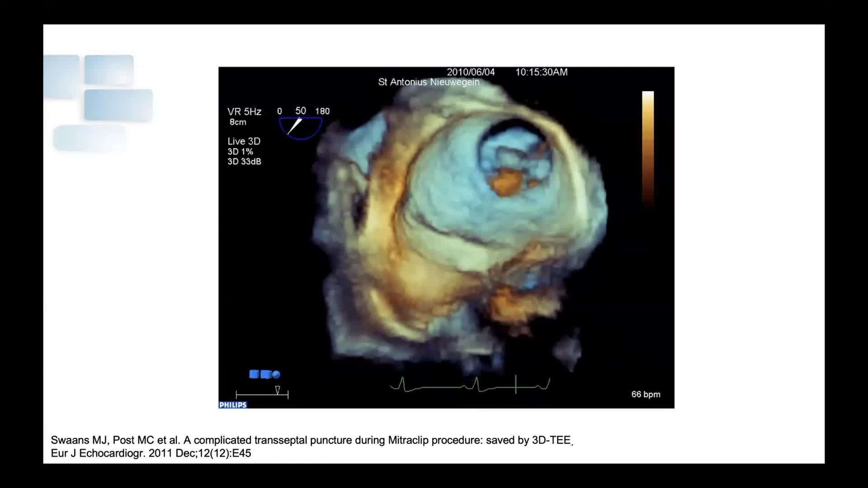Click the VR 5Hz label
The image size is (868, 488).
click(244, 112)
